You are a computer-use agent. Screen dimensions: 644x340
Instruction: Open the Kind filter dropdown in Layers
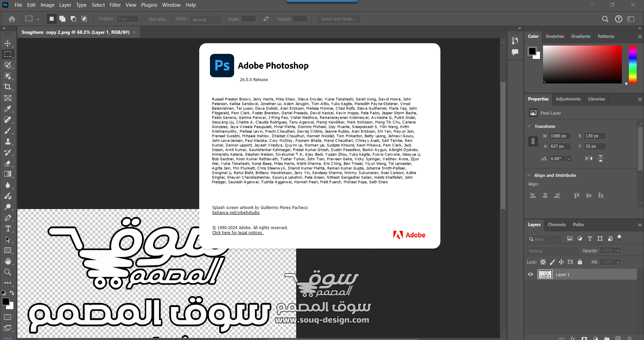coord(543,239)
